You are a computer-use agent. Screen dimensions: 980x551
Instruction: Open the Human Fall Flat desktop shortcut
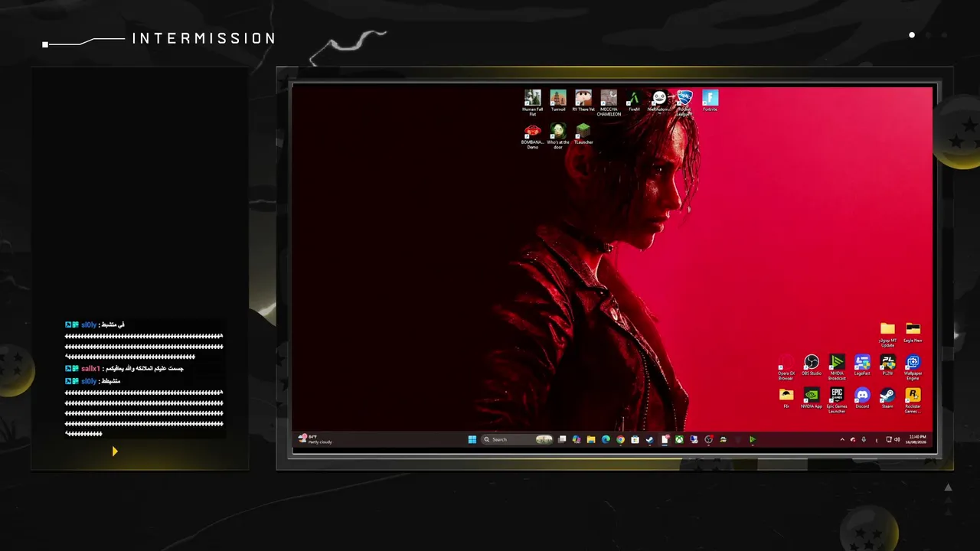tap(532, 102)
